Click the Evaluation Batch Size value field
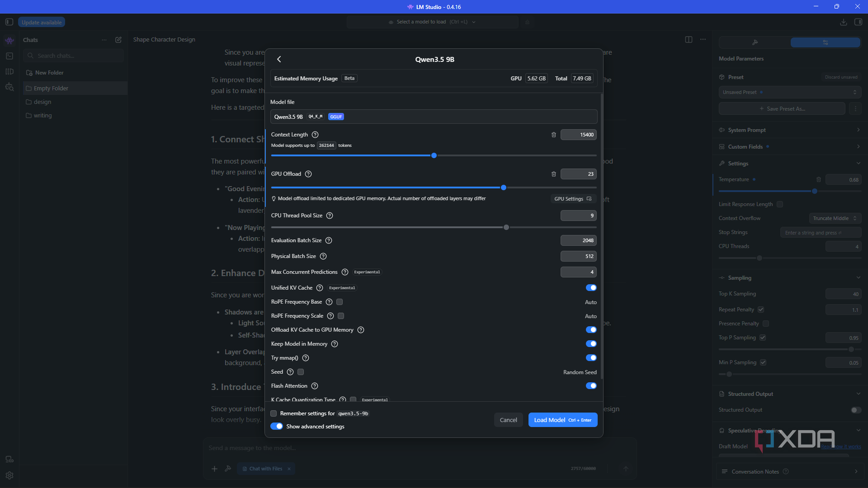Image resolution: width=868 pixels, height=488 pixels. [578, 240]
